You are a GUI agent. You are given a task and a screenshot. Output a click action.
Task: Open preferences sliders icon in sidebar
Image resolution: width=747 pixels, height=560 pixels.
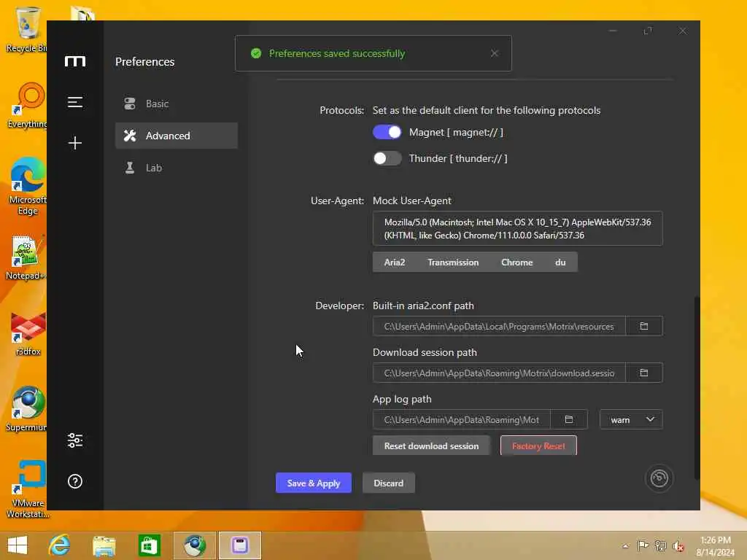click(75, 440)
